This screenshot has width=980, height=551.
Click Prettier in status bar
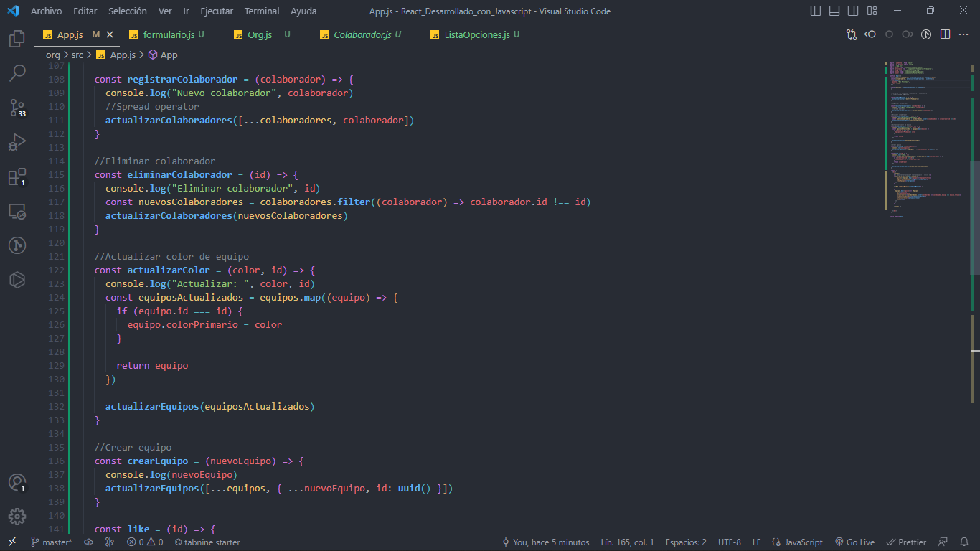point(906,542)
